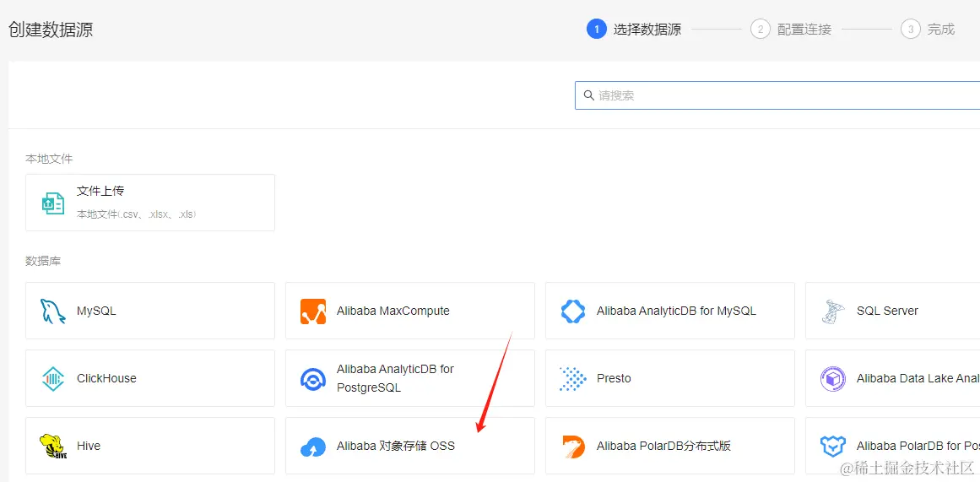
Task: Click the MySQL dolphin icon
Action: point(53,311)
